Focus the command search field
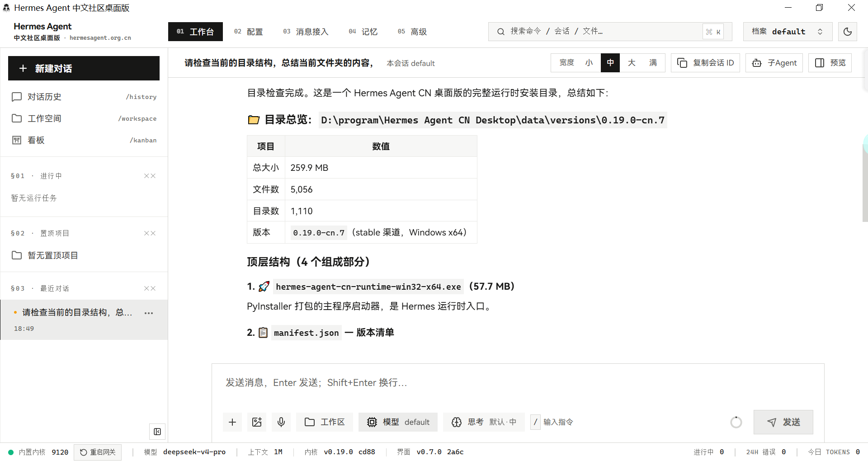Viewport: 868px width, 461px height. [610, 32]
